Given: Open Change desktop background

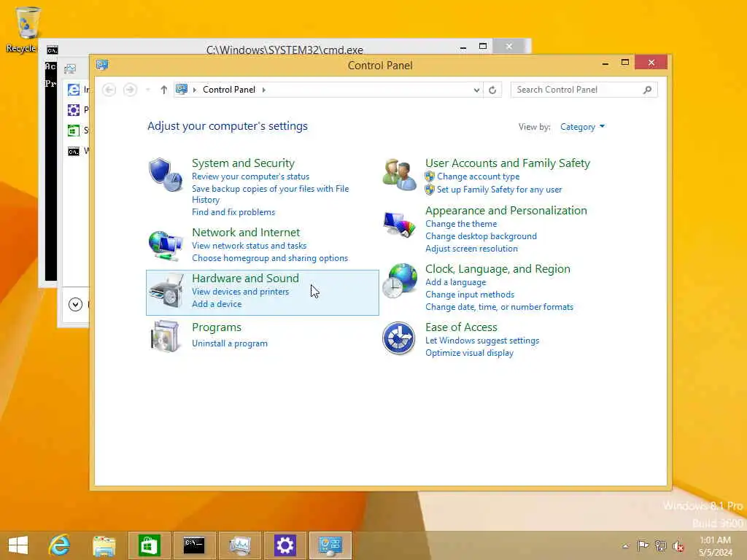Looking at the screenshot, I should point(481,236).
